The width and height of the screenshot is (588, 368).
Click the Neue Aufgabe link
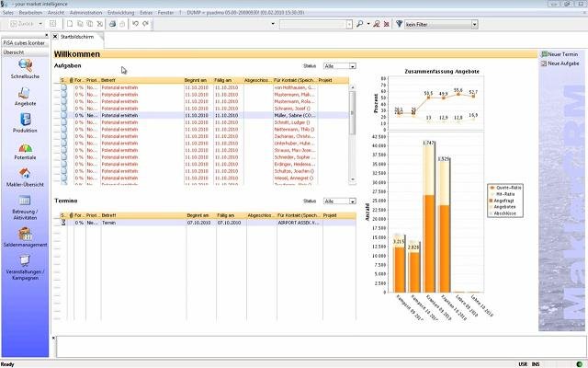[x=563, y=63]
